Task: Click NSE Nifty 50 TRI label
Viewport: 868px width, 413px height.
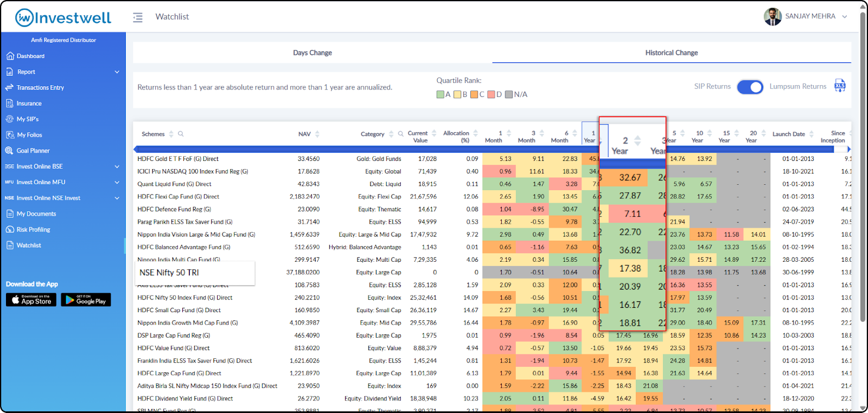Action: point(169,273)
